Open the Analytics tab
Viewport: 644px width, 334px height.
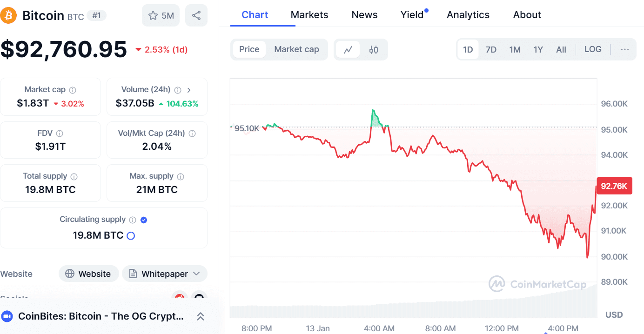click(468, 14)
